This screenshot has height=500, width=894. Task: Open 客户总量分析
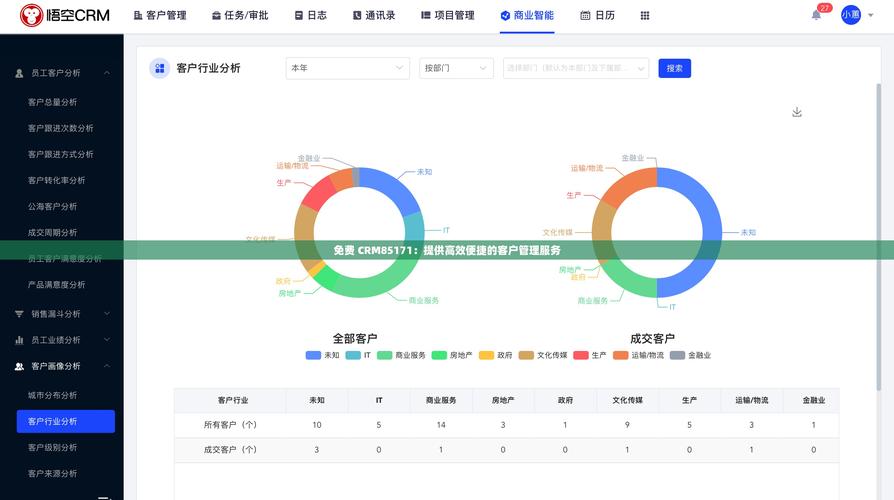coord(52,102)
